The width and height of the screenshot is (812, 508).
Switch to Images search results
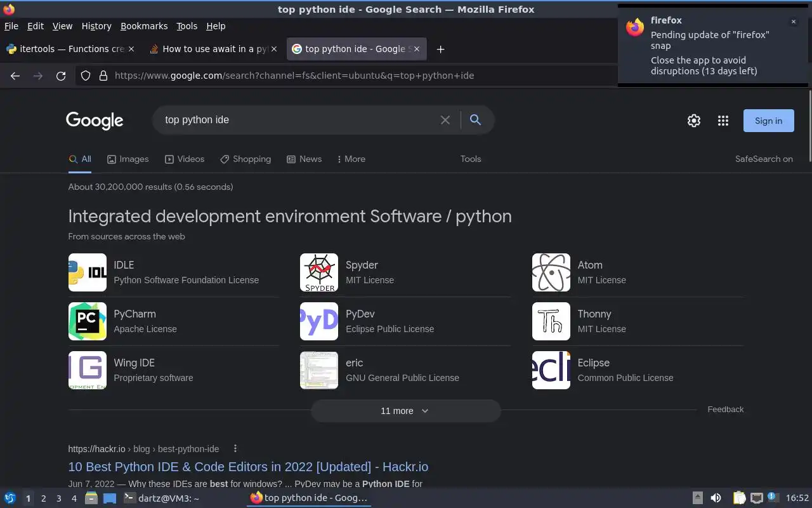tap(128, 159)
